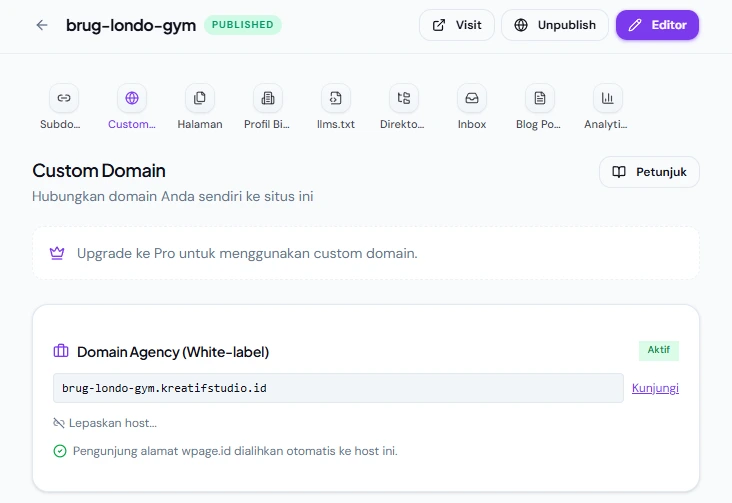This screenshot has width=732, height=503.
Task: Click the brug-londo-gym.kreatifstudio.id domain field
Action: (338, 388)
